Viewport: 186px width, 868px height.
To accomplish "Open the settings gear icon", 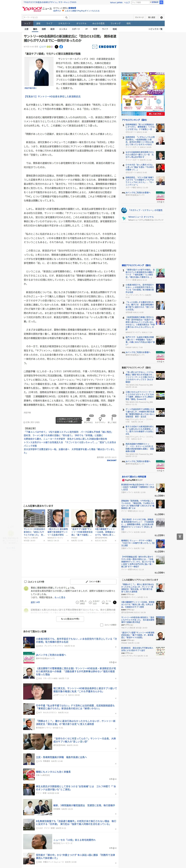I will (161, 18).
